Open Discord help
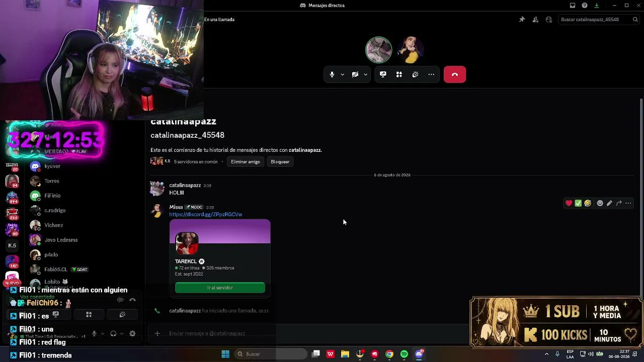Viewport: 644px width, 362px height. (585, 6)
